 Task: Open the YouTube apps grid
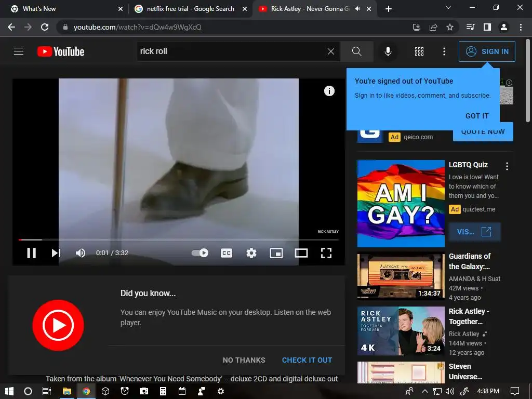pos(419,51)
